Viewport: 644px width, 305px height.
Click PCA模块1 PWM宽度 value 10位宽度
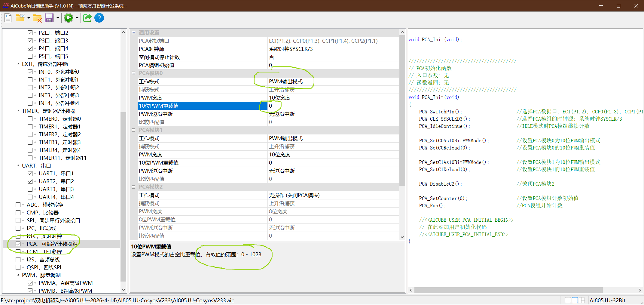(333, 155)
